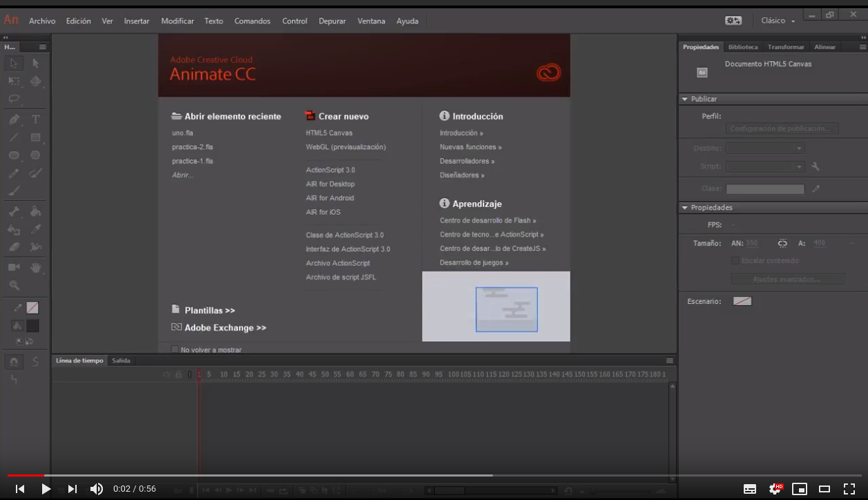Switch to the Biblioteca tab

[x=743, y=47]
